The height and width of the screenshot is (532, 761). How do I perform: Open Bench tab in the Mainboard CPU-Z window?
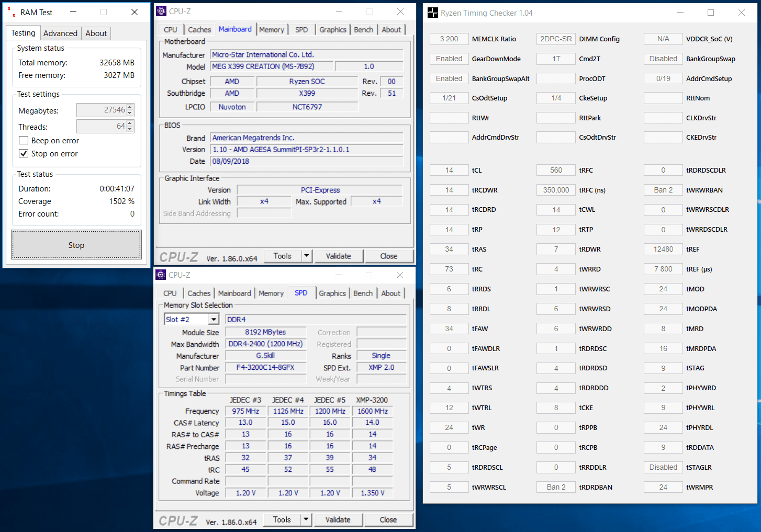(364, 30)
